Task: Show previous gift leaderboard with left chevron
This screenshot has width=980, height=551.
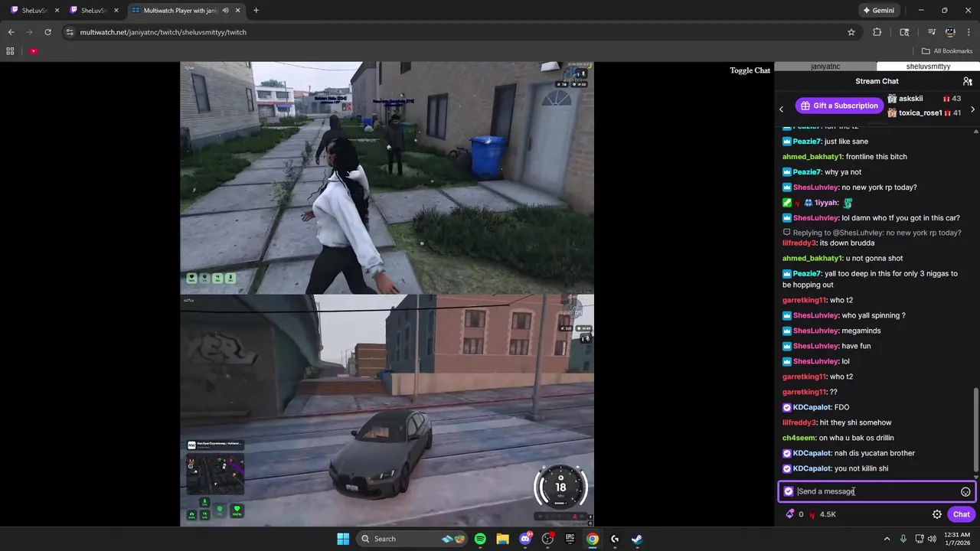Action: [x=781, y=109]
